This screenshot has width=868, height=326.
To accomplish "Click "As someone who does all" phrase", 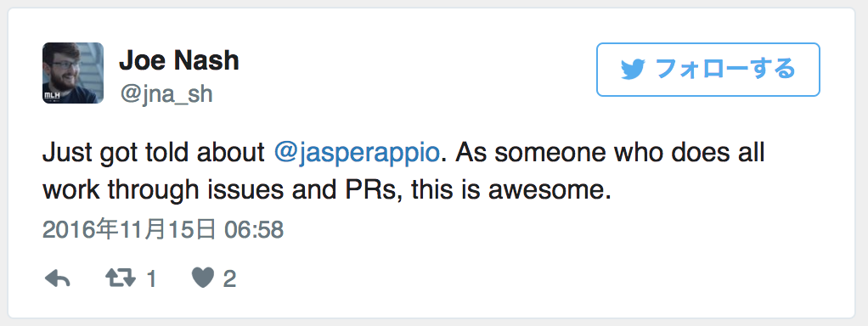I will click(x=611, y=152).
